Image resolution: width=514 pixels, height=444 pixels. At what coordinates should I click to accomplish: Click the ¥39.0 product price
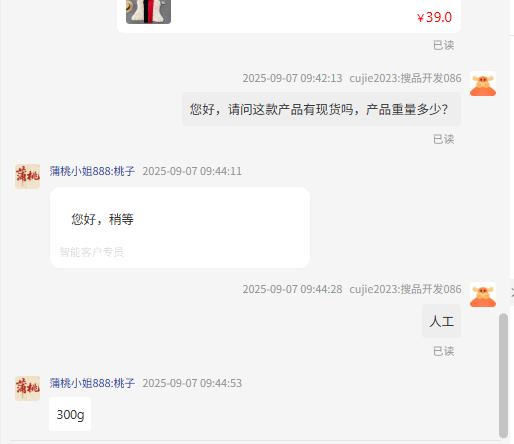tap(434, 17)
